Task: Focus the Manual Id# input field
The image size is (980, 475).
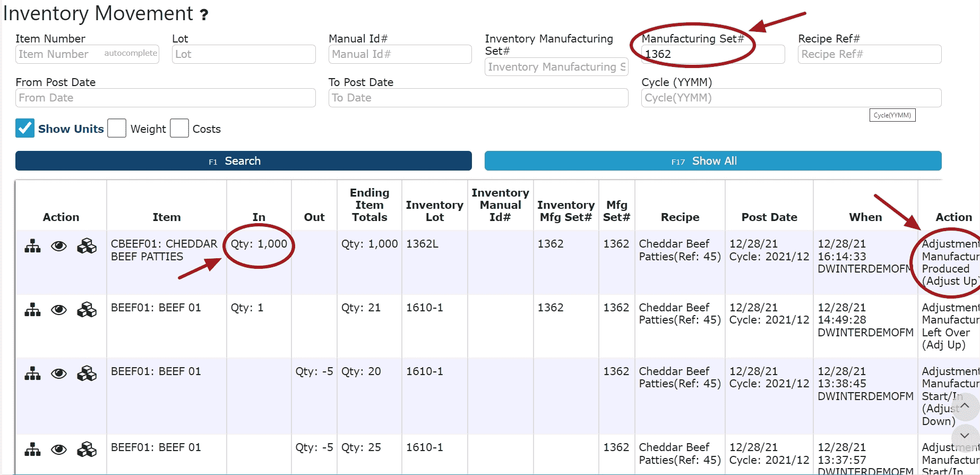Action: coord(400,54)
